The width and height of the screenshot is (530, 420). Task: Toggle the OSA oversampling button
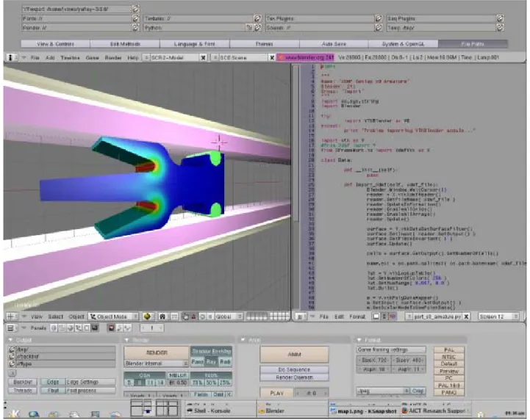click(144, 375)
